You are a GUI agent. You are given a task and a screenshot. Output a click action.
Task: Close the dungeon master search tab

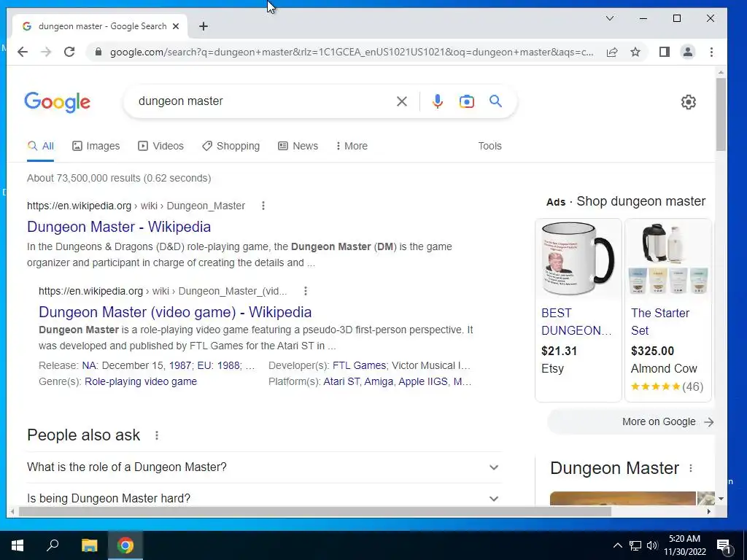click(x=176, y=26)
